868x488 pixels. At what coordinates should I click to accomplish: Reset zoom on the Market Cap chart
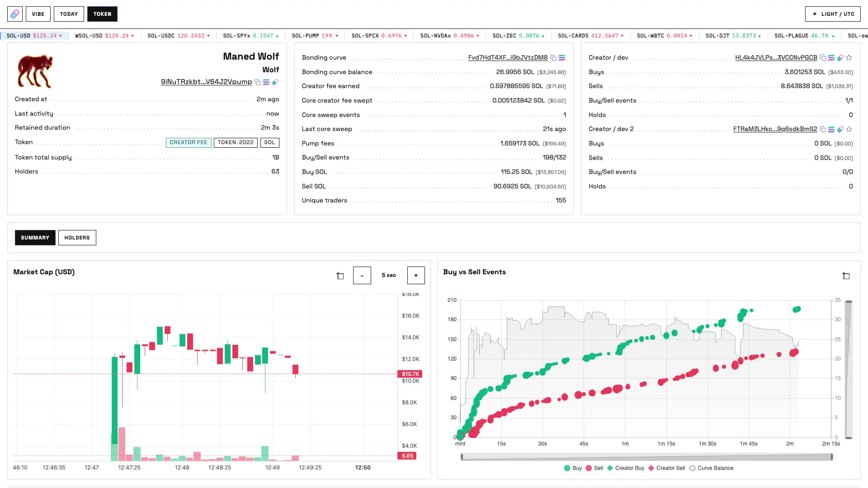coord(340,276)
